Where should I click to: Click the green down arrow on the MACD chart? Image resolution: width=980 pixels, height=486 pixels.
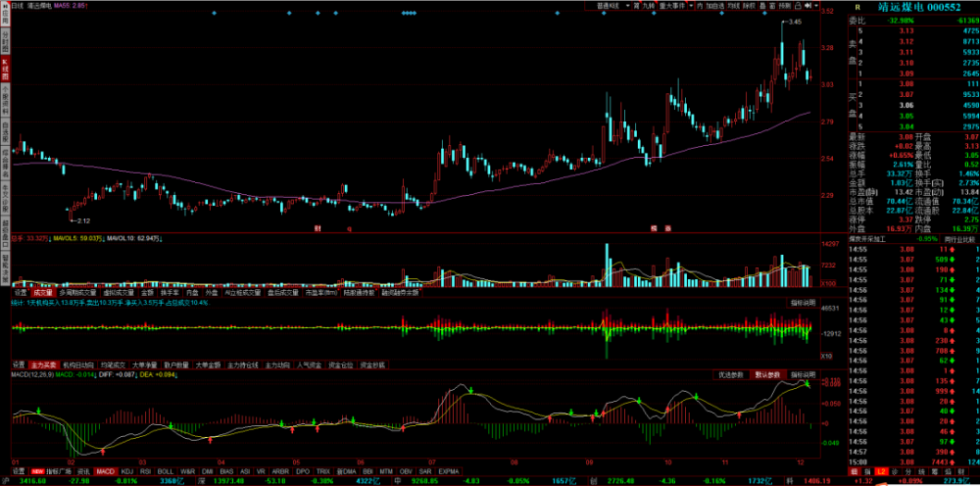point(472,390)
